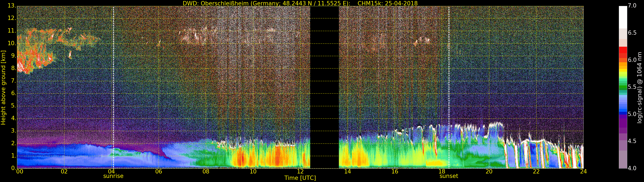
Task: Click the '1.' tick on the height axis
Action: 13,156
